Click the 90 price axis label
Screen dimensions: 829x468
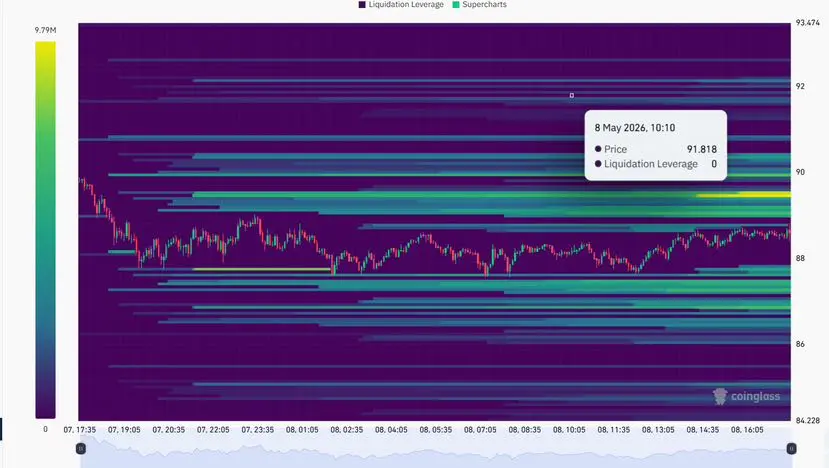click(800, 172)
